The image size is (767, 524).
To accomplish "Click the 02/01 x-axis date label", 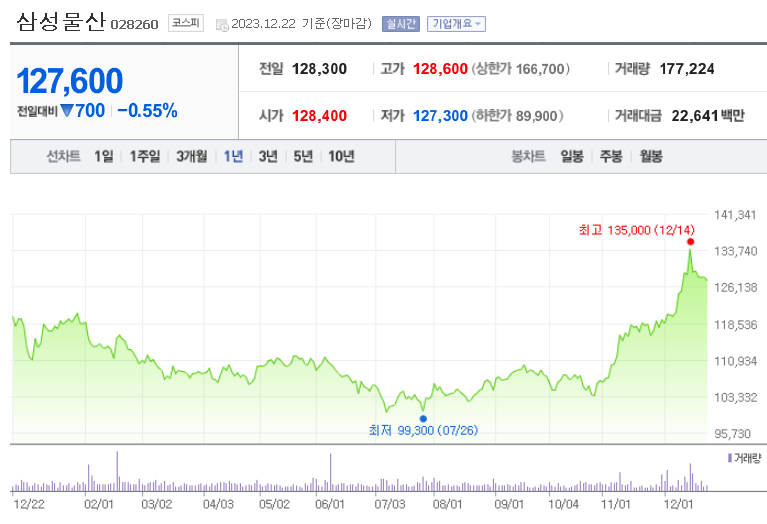I will click(x=99, y=504).
